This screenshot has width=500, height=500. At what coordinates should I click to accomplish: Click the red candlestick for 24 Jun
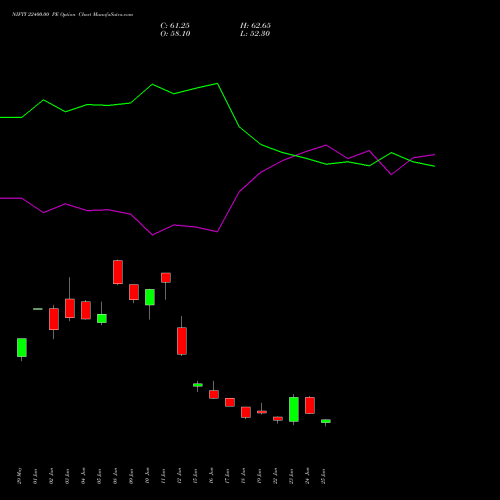click(x=310, y=405)
